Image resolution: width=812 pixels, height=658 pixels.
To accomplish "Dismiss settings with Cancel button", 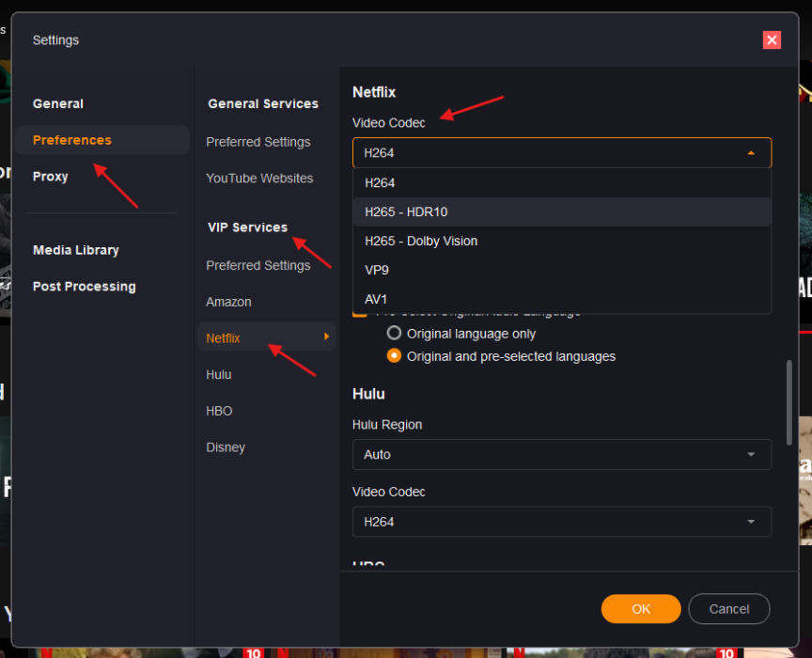I will pos(728,609).
